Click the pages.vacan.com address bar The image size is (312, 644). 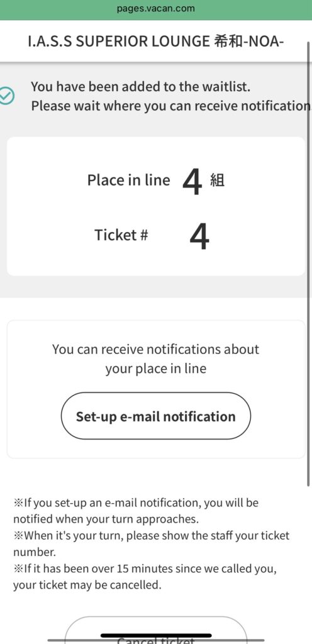pos(155,8)
